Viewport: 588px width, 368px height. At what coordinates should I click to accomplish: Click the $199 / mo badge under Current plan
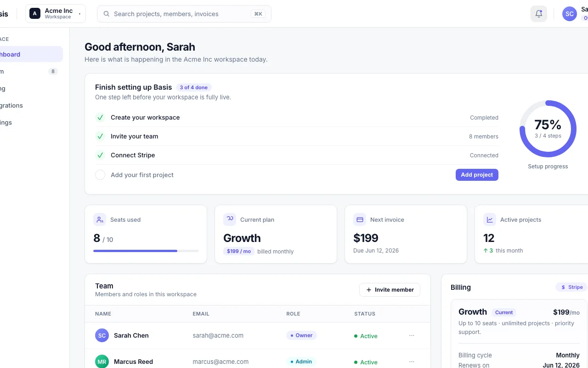(239, 251)
